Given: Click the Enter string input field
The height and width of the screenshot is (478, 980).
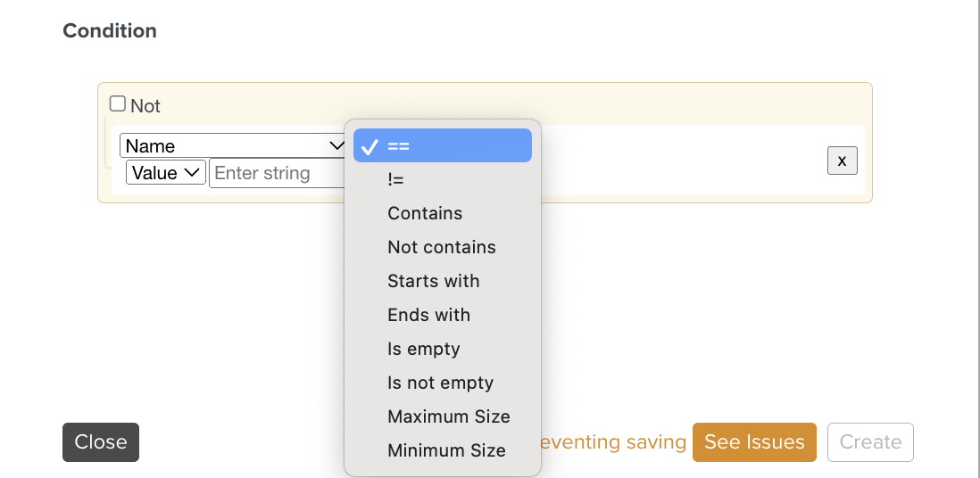Looking at the screenshot, I should pos(277,173).
